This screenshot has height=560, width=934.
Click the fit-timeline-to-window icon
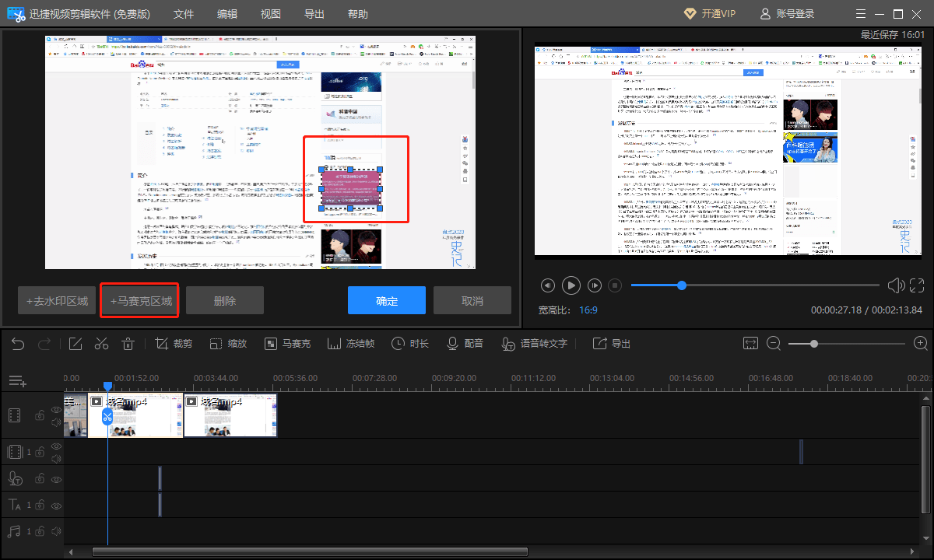point(750,344)
